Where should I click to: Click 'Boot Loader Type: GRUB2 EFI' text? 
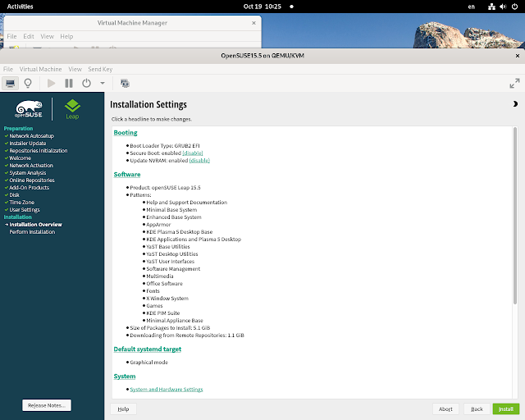(x=165, y=146)
